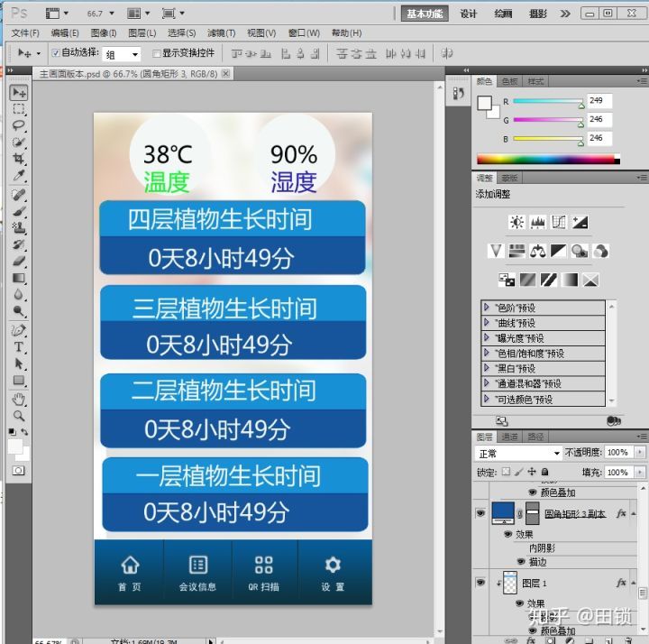
Task: Select the Brush tool
Action: click(x=19, y=211)
